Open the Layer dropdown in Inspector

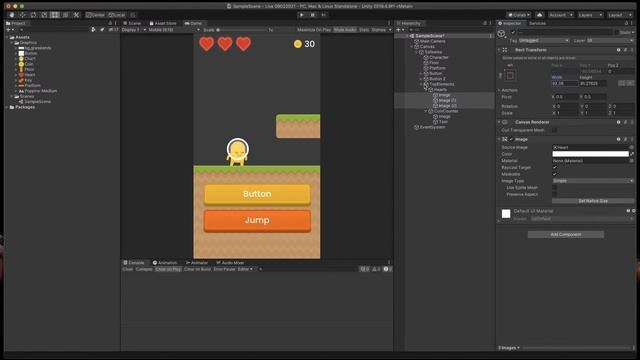tap(610, 40)
